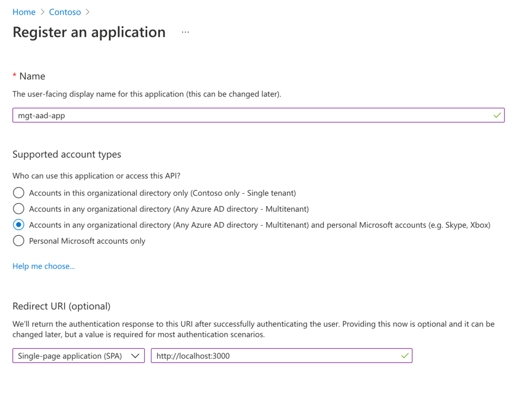Viewport: 532px width, 400px height.
Task: Click the Register an application page heading
Action: (89, 31)
